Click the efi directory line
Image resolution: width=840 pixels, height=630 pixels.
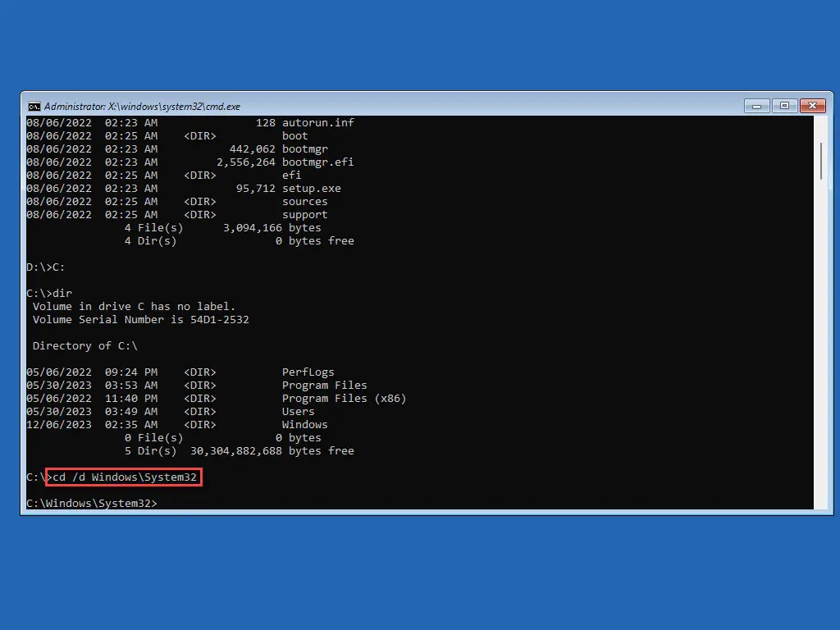tap(291, 175)
